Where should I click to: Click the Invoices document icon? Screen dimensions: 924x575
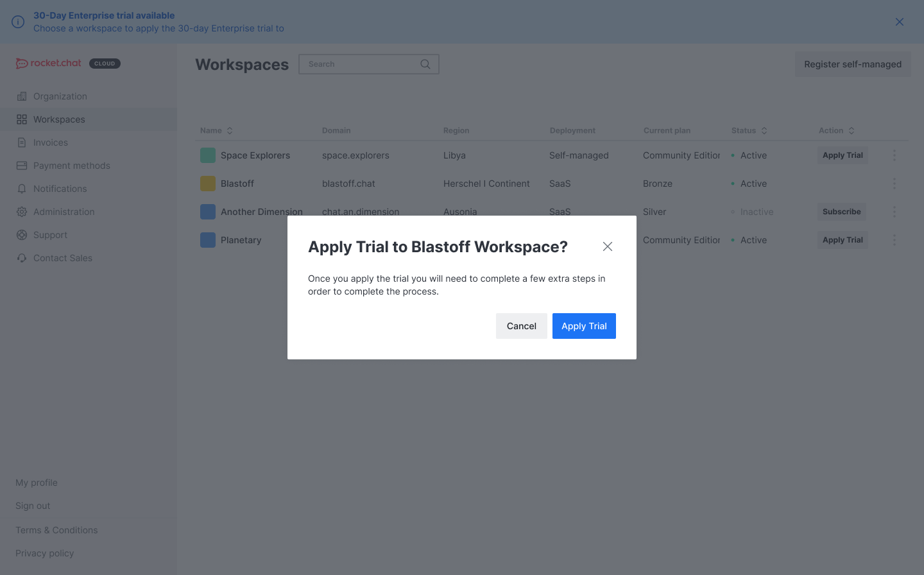click(x=22, y=142)
